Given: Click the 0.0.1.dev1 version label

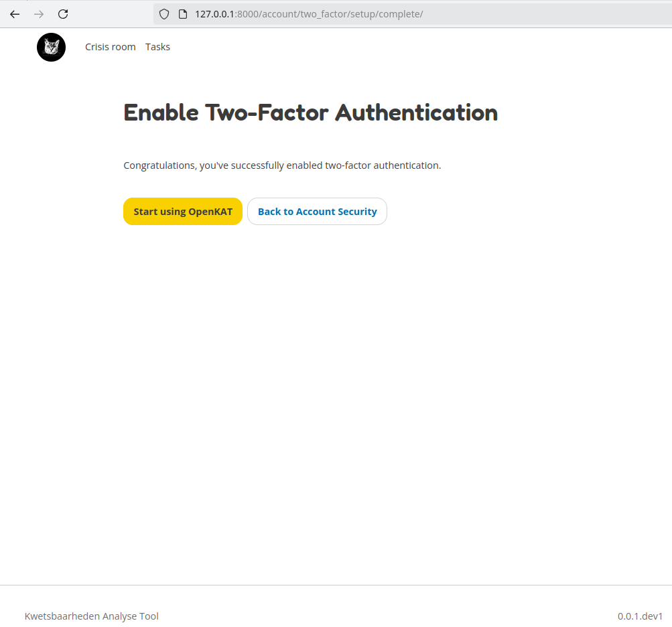Looking at the screenshot, I should (x=640, y=616).
